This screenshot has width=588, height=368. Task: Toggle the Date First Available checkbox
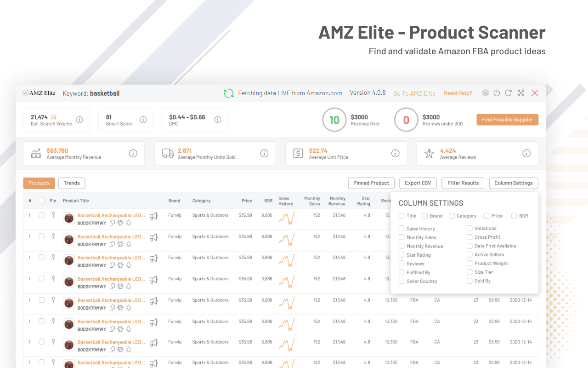469,246
